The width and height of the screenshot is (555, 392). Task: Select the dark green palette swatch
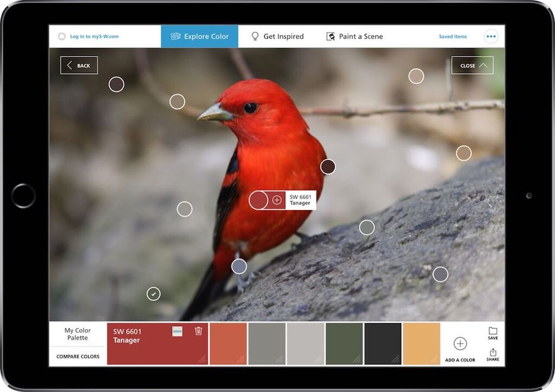tap(344, 344)
